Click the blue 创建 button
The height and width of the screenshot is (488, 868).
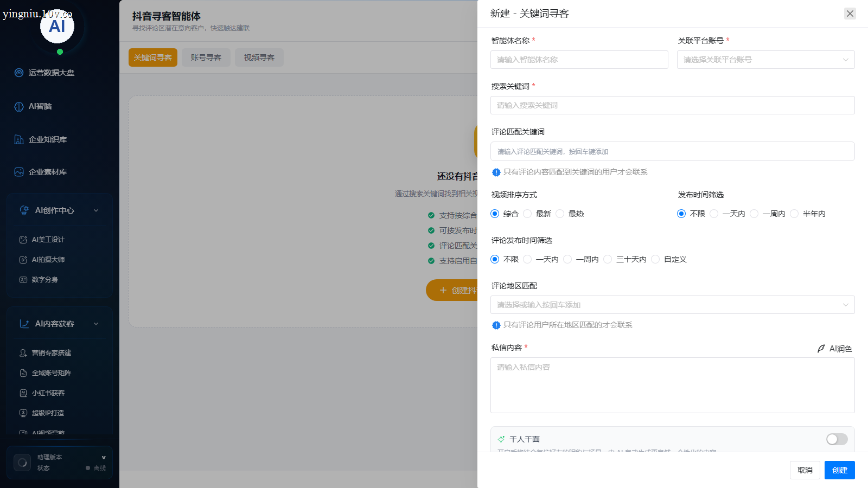coord(840,470)
